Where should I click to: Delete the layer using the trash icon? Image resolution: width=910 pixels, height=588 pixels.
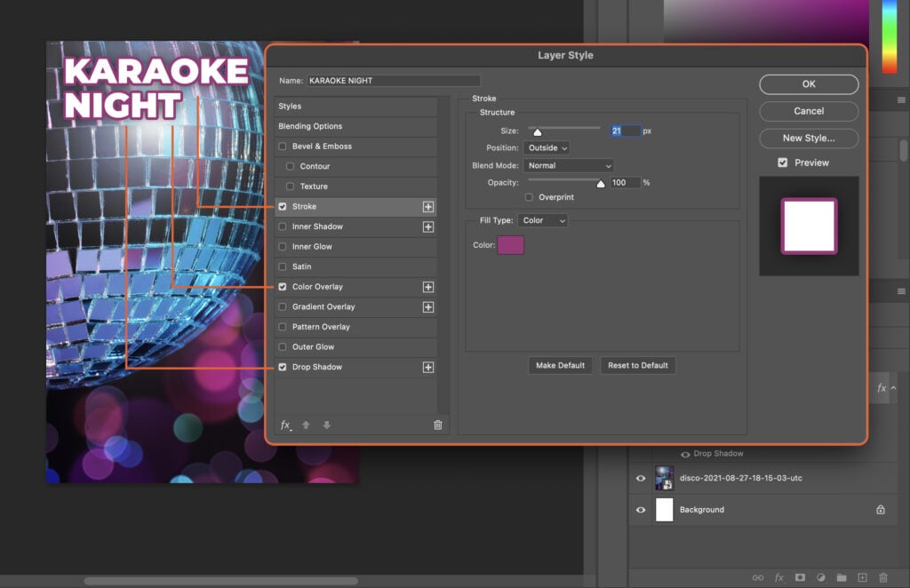click(x=883, y=577)
